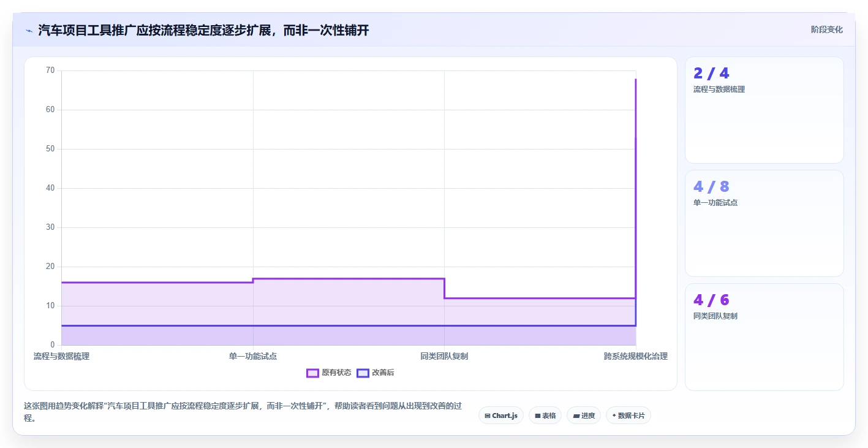Open the 2 / 4 流程与数据梳理 card

[764, 110]
